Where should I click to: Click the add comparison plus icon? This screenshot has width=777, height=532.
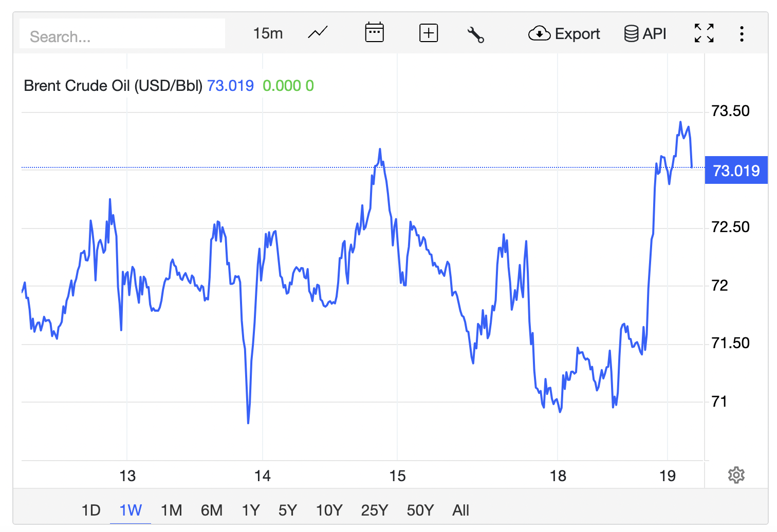click(429, 33)
